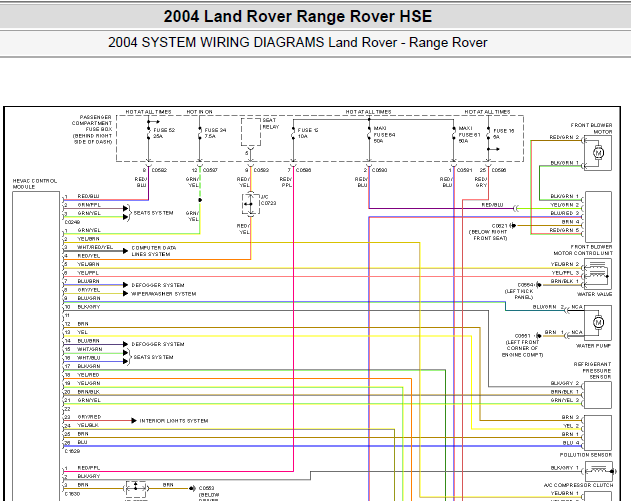Click the 'YEL/RED' wire label at pin 18

tap(88, 375)
